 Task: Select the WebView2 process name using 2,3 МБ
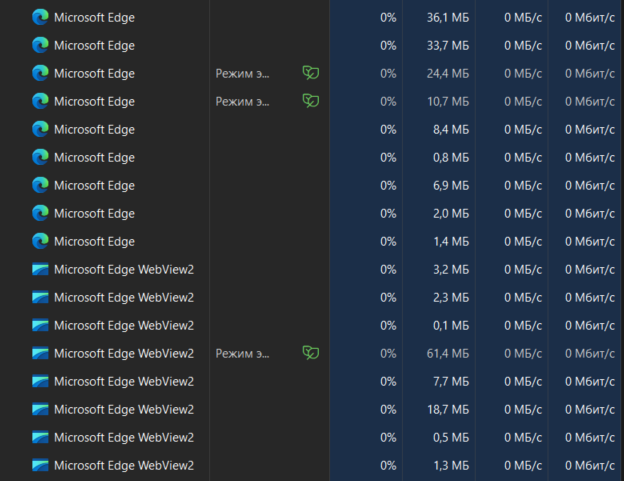click(123, 297)
